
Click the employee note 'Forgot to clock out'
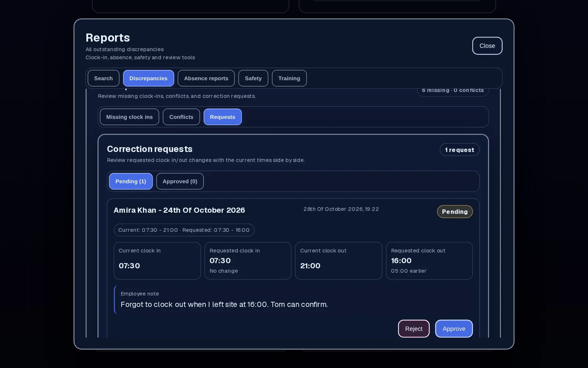tap(224, 304)
